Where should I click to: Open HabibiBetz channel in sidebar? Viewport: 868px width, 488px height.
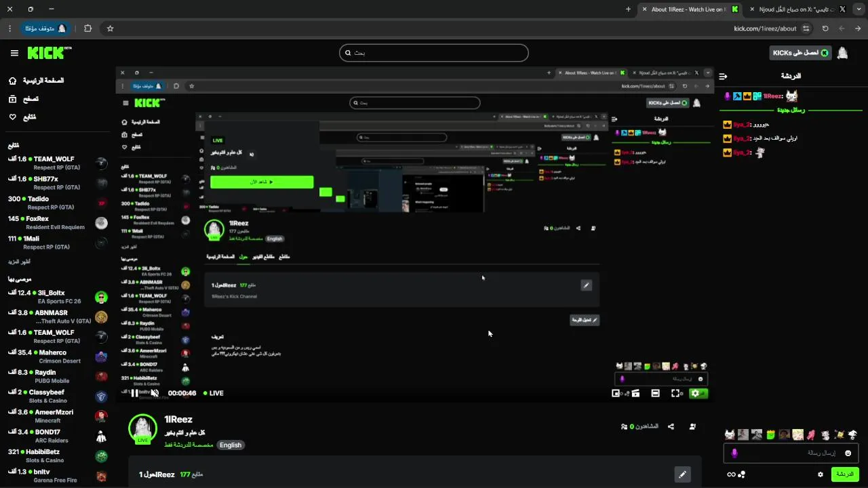tap(58, 455)
